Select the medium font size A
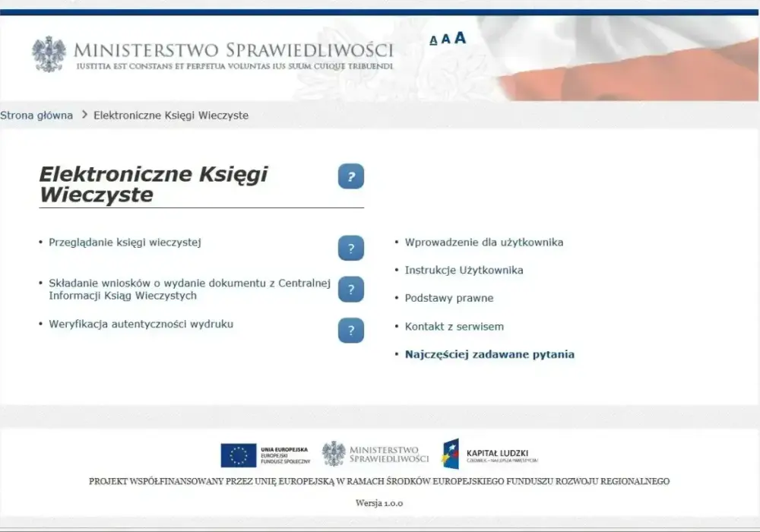 tap(445, 39)
